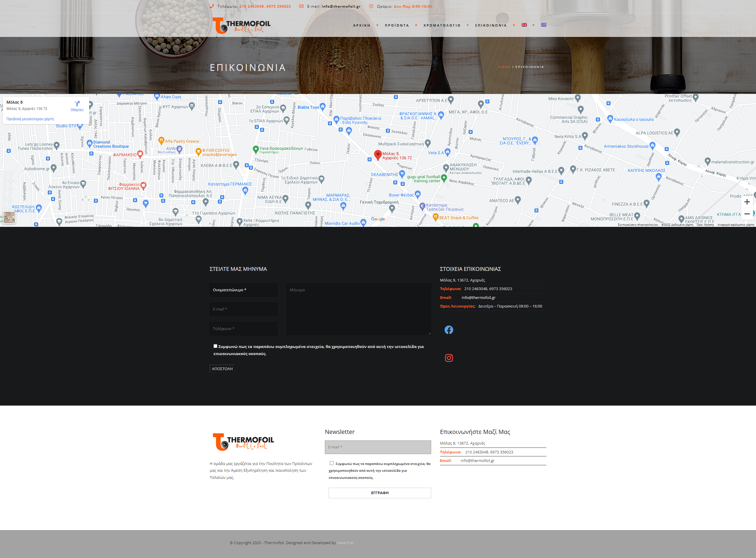
Task: Click email link in ΣΤΟΙΧΕΙΑ ΕΠΙΚΟΙΝΩΝΙΑΣ section
Action: (x=478, y=297)
